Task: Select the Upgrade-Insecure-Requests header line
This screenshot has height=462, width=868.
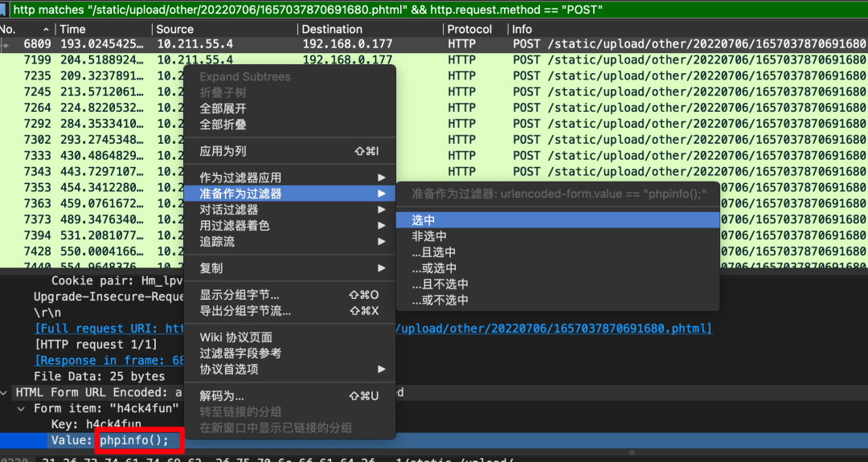Action: 108,296
